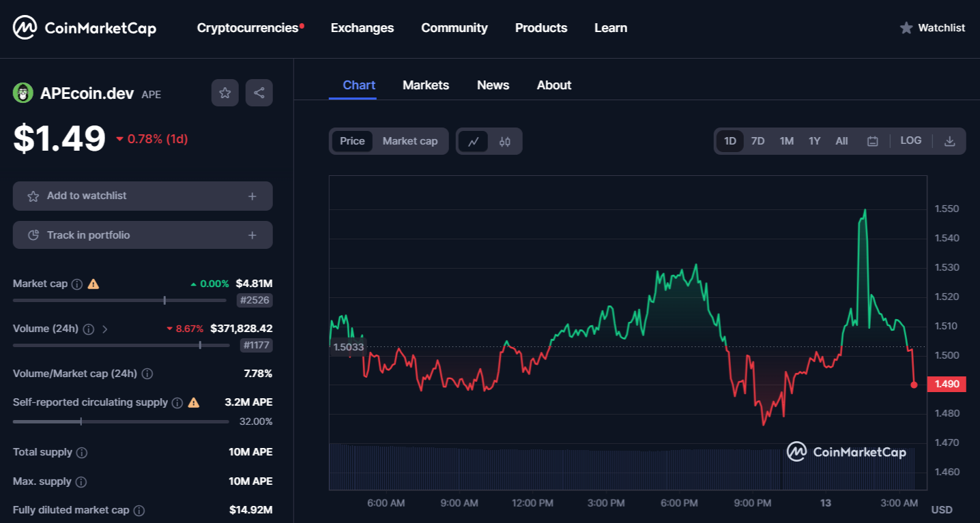Screen dimensions: 980x523
Task: Select the Price chart toggle
Action: coord(353,141)
